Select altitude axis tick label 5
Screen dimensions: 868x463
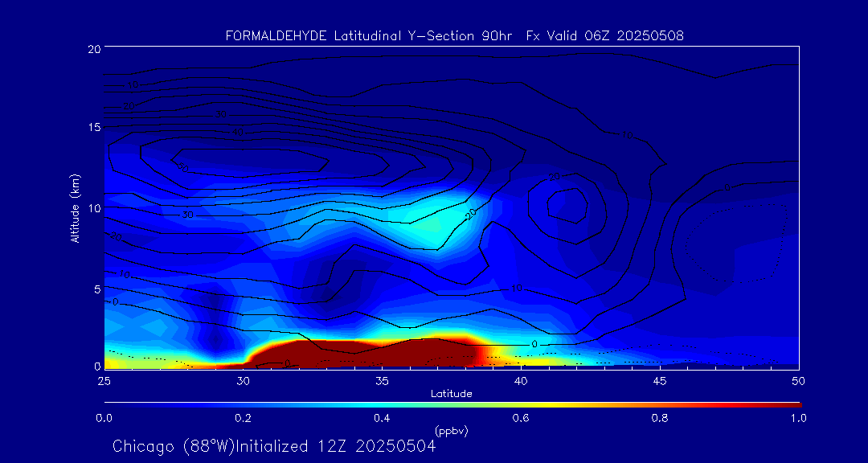pyautogui.click(x=96, y=289)
